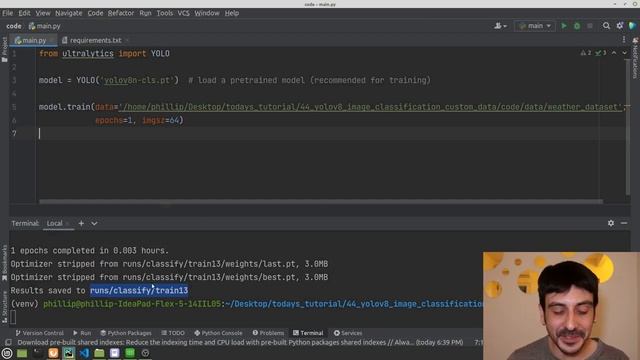The height and width of the screenshot is (360, 640).
Task: Open the View menu
Action: (42, 13)
